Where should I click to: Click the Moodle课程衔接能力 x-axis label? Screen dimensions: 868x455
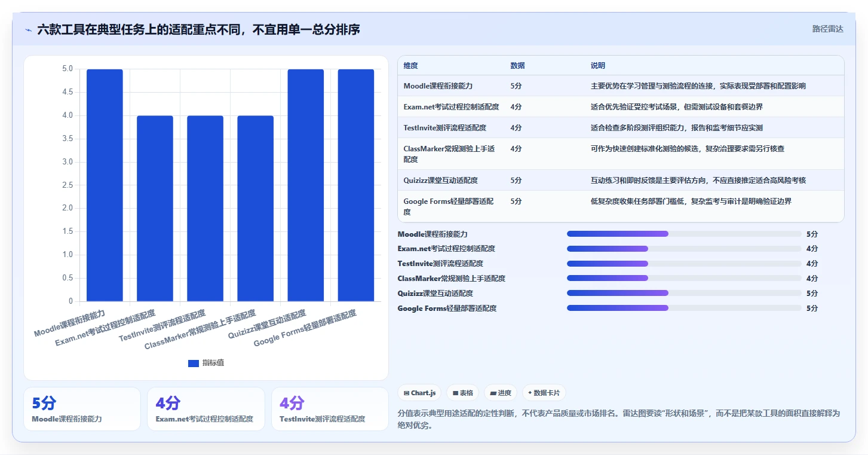[x=70, y=323]
